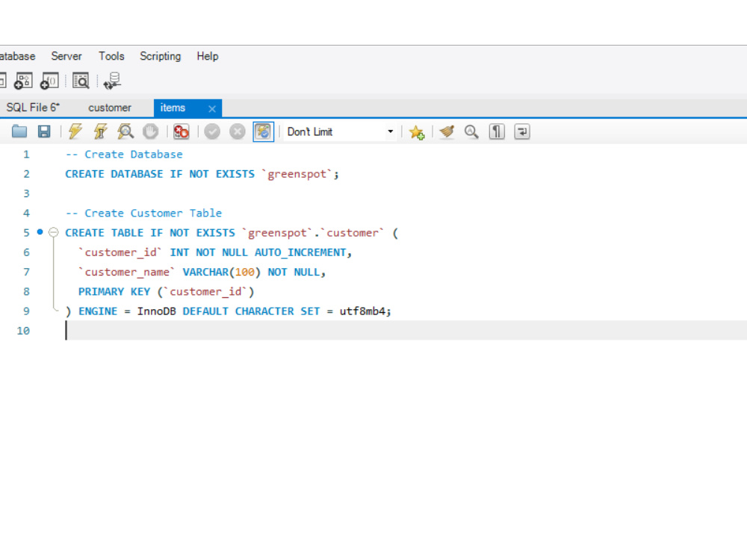Click `customer_name` on line 7
747x560 pixels.
[127, 272]
